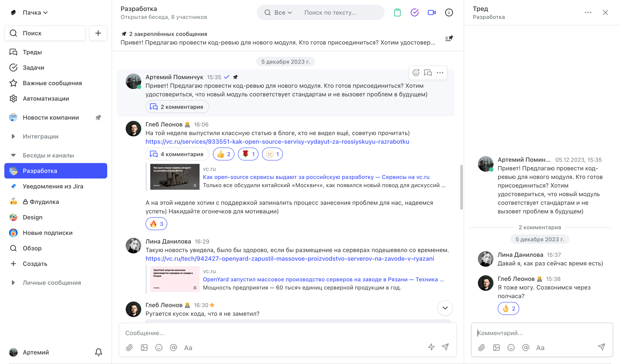The image size is (620, 364).
Task: Open chat info panel icon
Action: pos(449,12)
